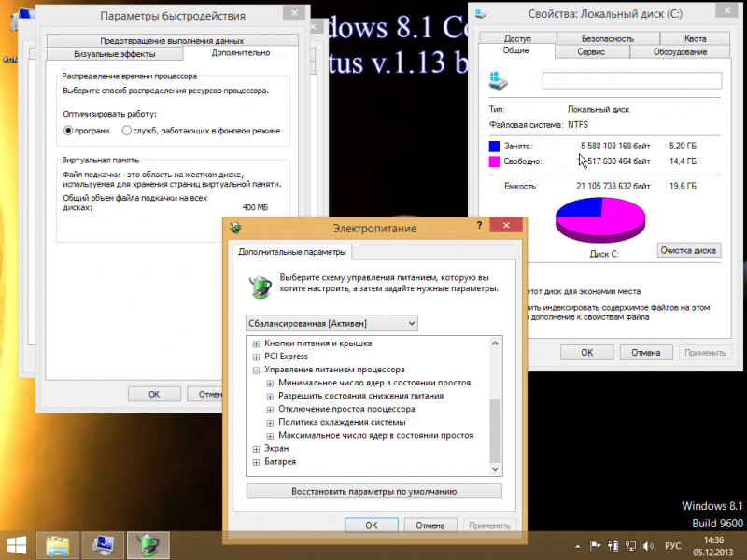
Task: Open the network tray icon
Action: [631, 546]
